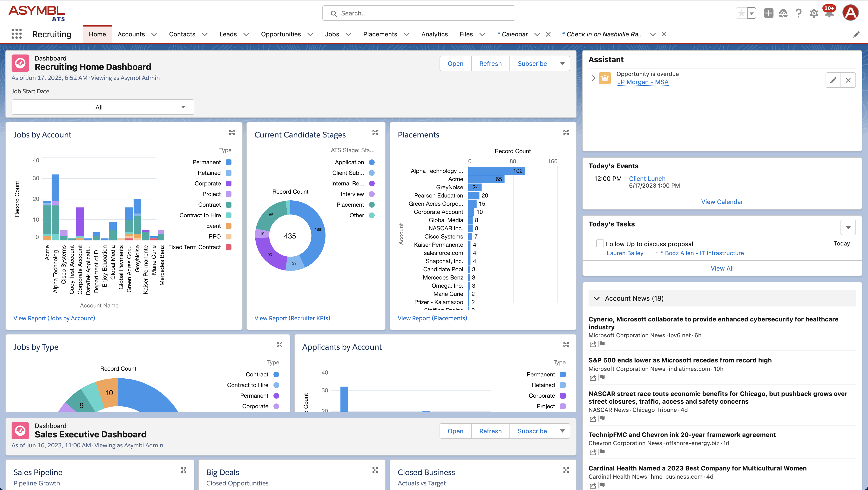Click the View Calendar link
Viewport: 868px width, 490px height.
(722, 202)
